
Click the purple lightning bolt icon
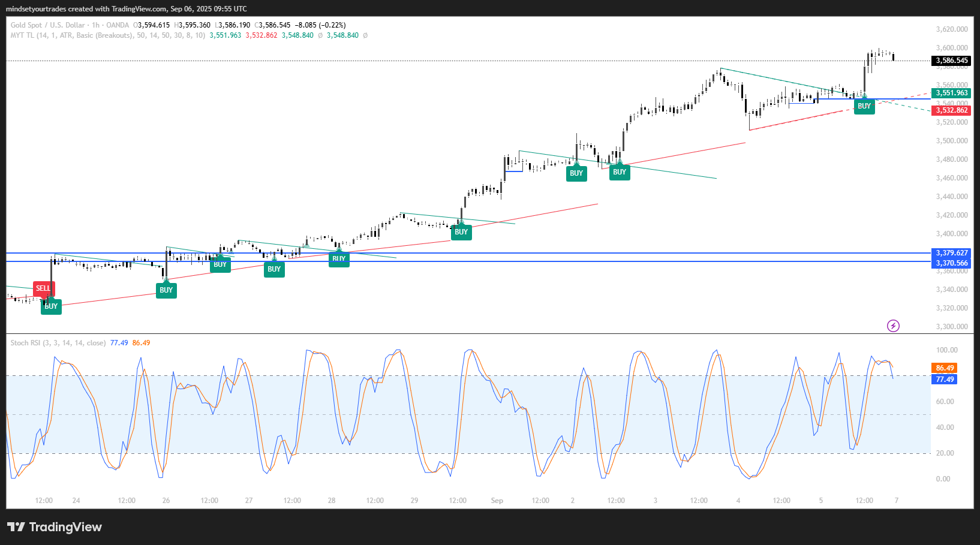(893, 326)
